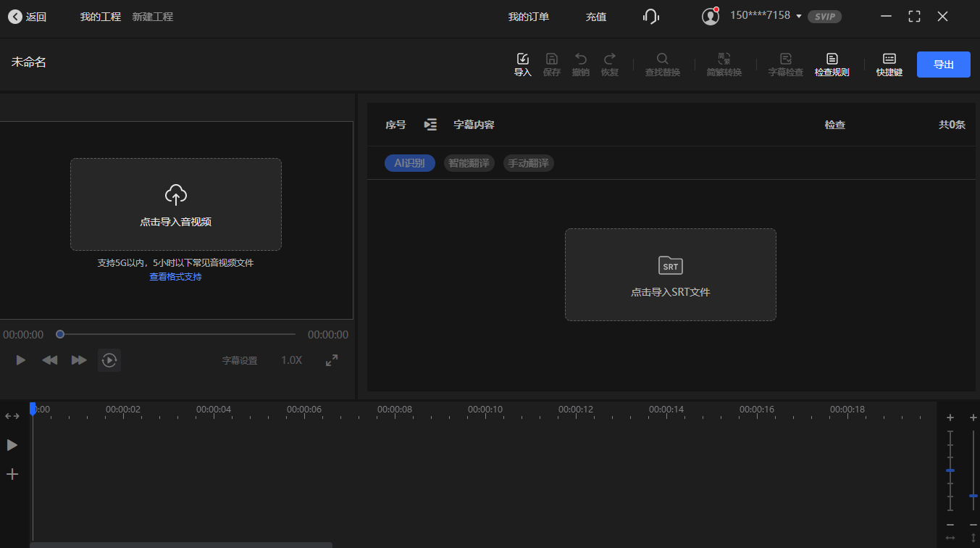Open 检查规则 rules panel
This screenshot has width=980, height=548.
pos(832,64)
